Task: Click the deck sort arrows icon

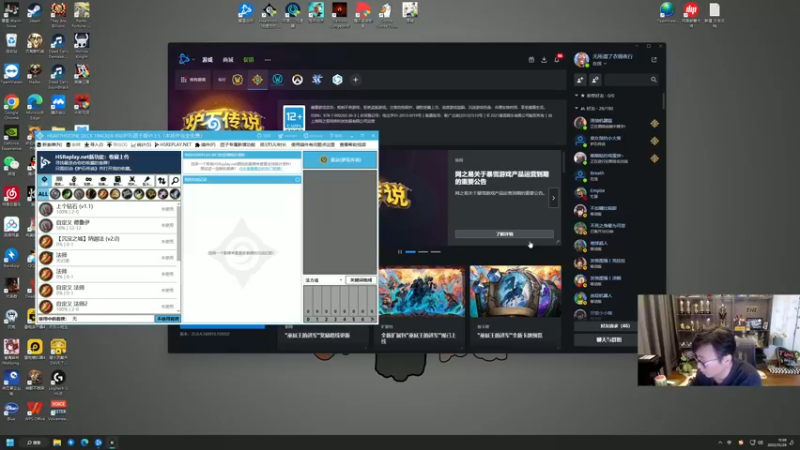Action: (162, 181)
